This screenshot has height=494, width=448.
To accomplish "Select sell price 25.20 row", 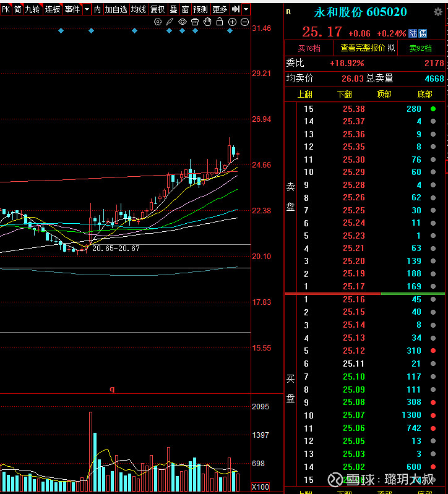I will click(x=371, y=261).
